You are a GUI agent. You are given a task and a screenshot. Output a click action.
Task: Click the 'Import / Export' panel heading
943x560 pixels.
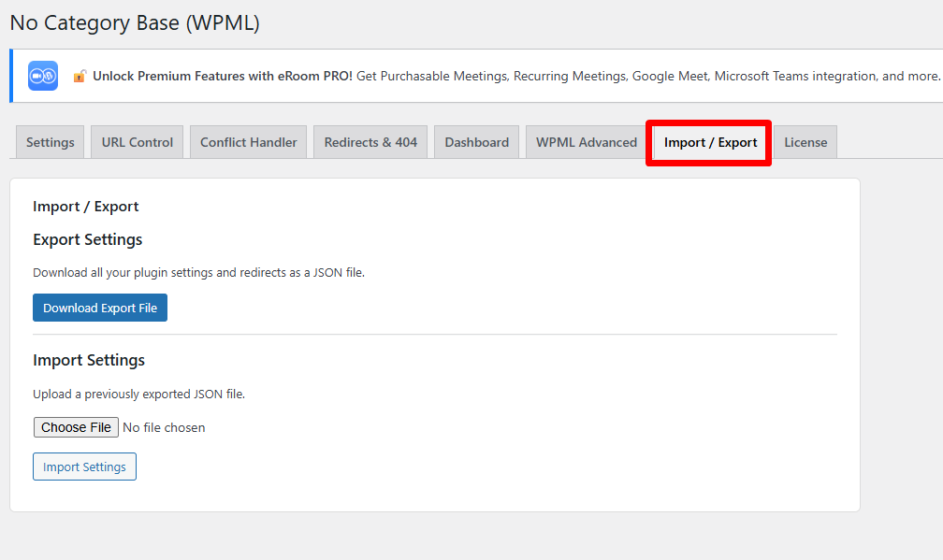click(85, 207)
